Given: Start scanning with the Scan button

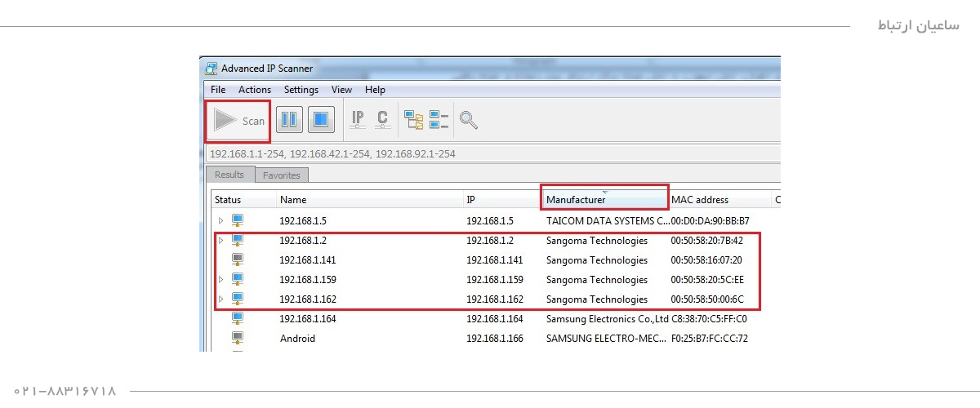Looking at the screenshot, I should coord(238,121).
